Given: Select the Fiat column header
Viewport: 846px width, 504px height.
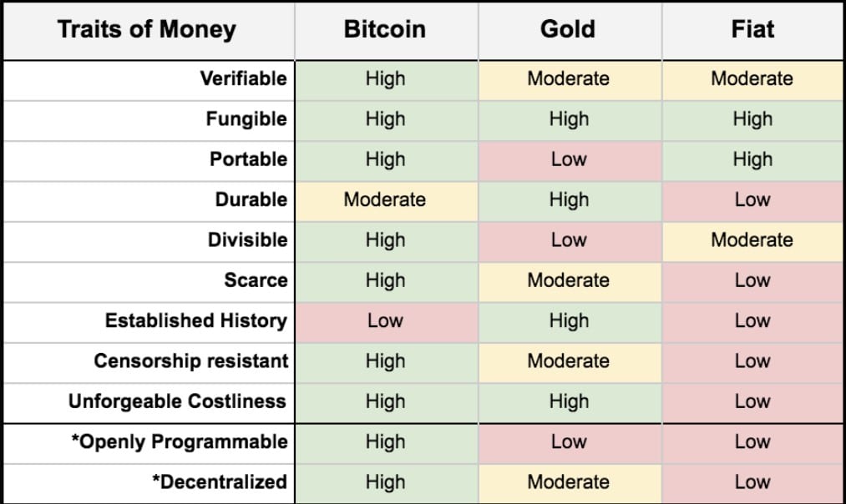Looking at the screenshot, I should coord(752,30).
